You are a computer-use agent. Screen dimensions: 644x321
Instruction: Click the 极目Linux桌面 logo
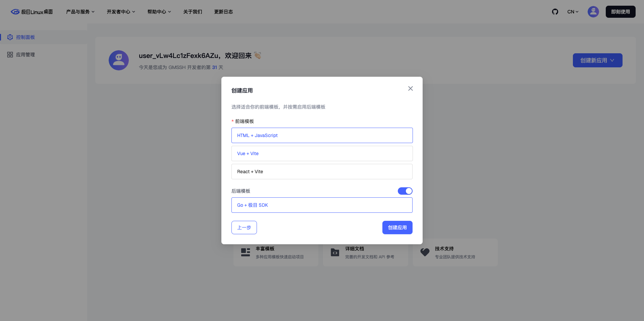(32, 12)
